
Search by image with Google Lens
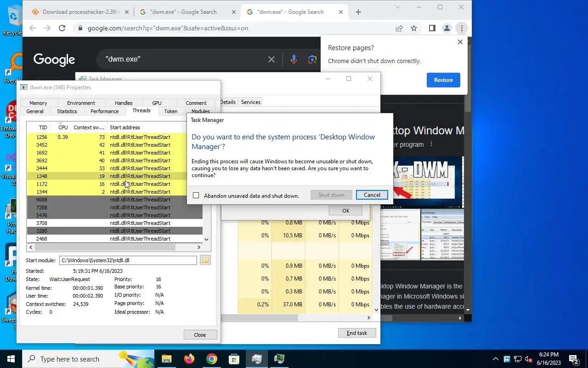[x=312, y=59]
